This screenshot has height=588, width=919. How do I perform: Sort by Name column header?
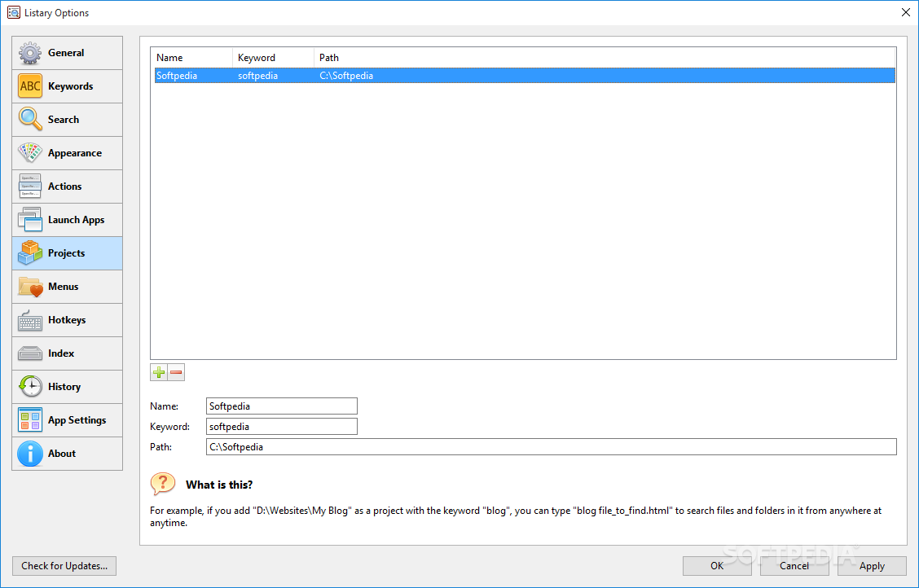click(191, 57)
